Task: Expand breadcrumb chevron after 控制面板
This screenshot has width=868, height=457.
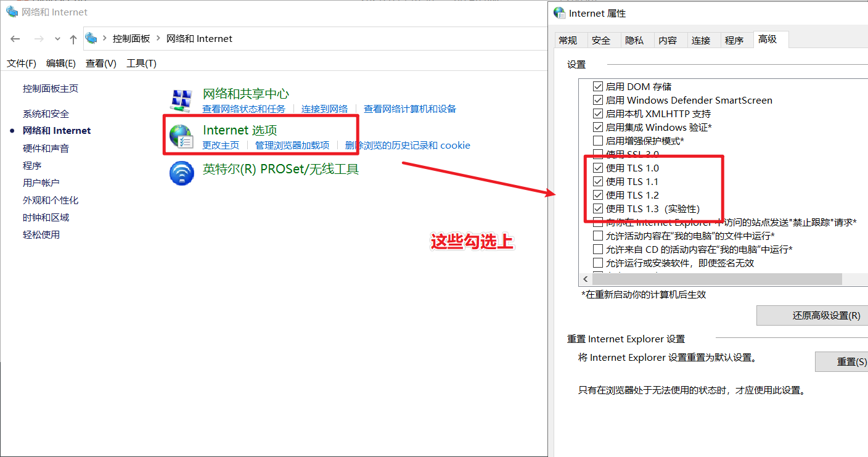Action: point(158,39)
